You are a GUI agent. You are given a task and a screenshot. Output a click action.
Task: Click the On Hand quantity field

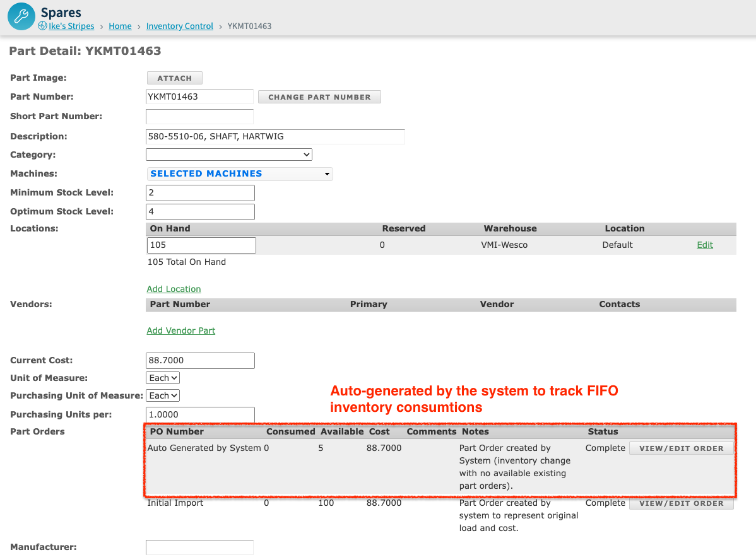click(x=201, y=245)
